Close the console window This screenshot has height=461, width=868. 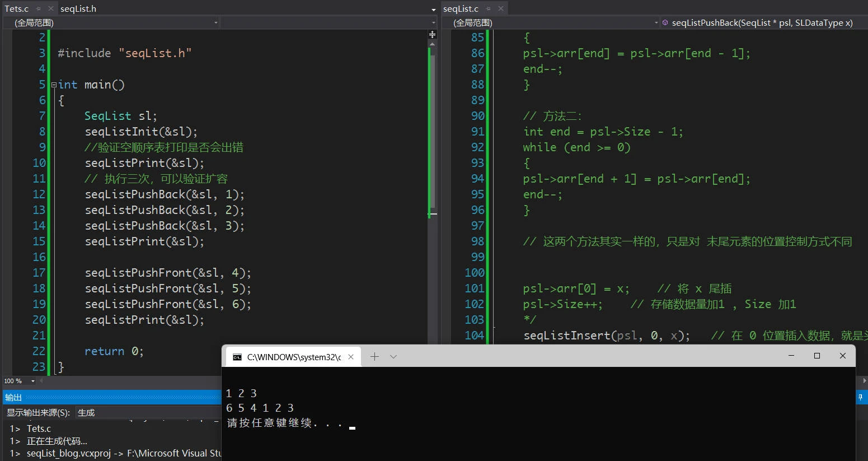[x=843, y=356]
